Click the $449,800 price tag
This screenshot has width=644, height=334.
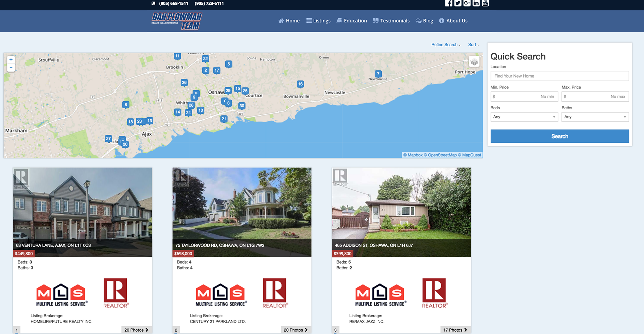[x=24, y=254]
